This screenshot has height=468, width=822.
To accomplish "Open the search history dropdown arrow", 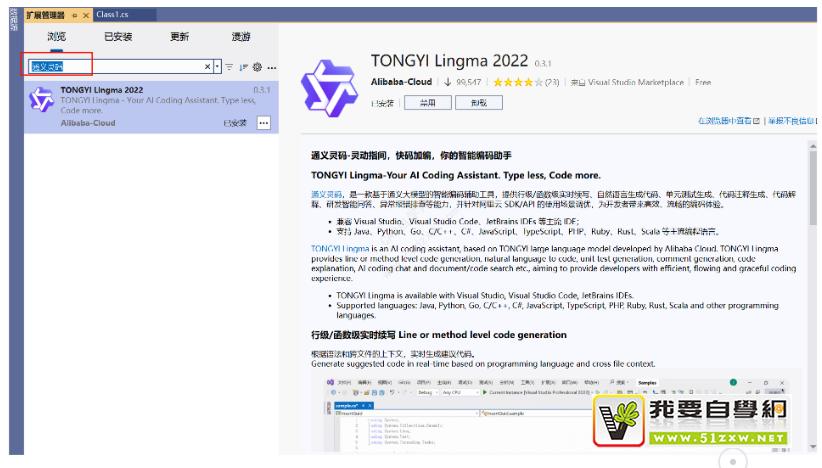I will click(x=217, y=67).
